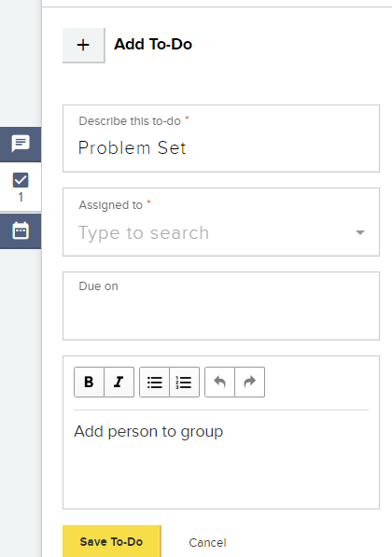Toggle italic formatting in the notes editor

pos(119,382)
